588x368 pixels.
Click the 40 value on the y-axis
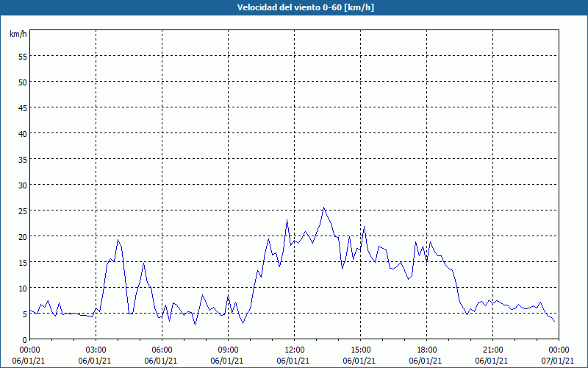[x=23, y=134]
